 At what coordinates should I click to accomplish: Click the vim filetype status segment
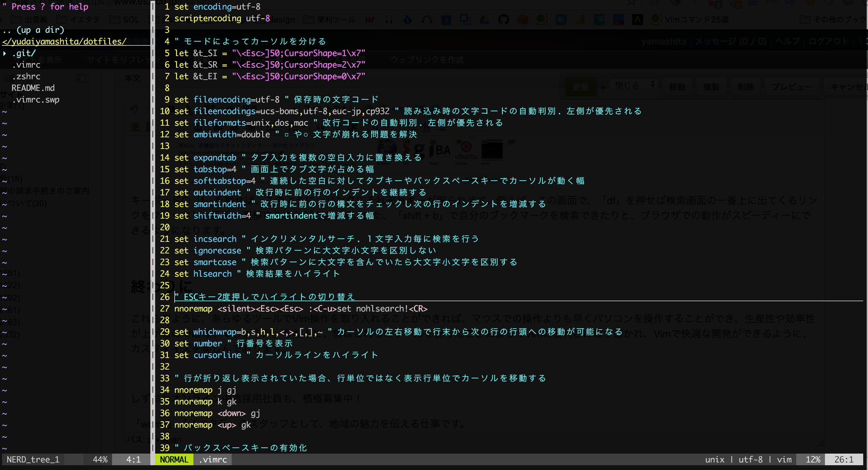click(x=784, y=459)
